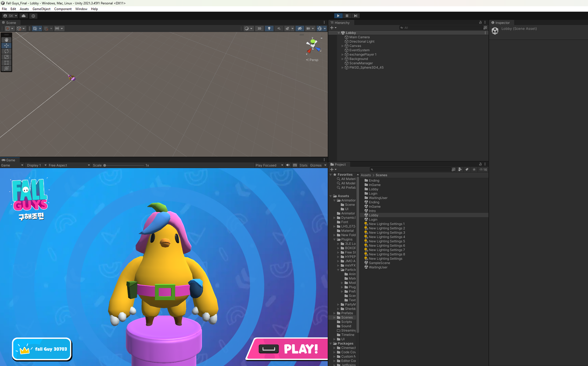Expand exchangePlayer 1 in Hierarchy
Screen dimensions: 588x366
(x=343, y=54)
